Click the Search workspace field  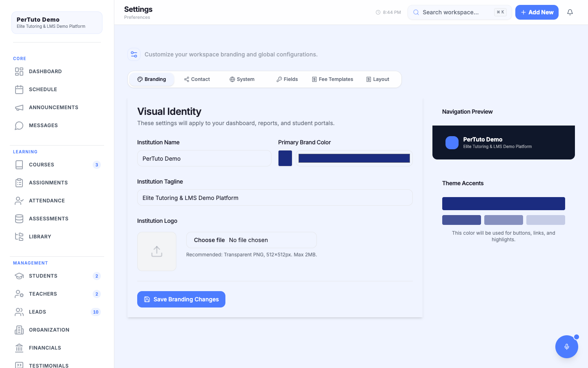(460, 12)
